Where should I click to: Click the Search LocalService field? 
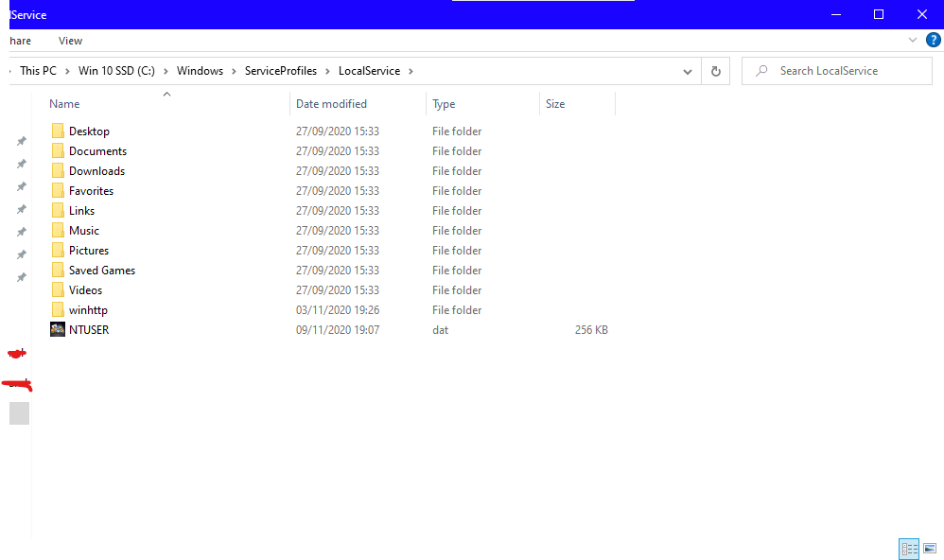(x=837, y=71)
